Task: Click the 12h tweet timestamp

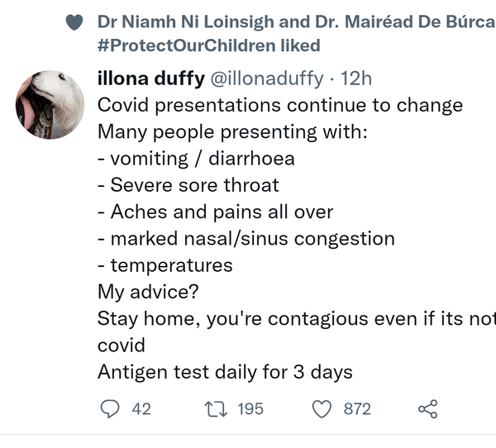Action: pos(357,79)
